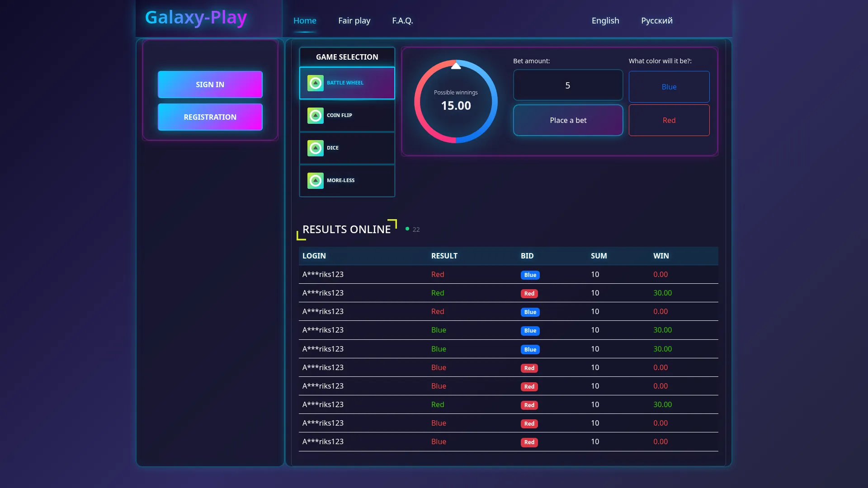Click the WIN column header
868x488 pixels.
coord(661,256)
